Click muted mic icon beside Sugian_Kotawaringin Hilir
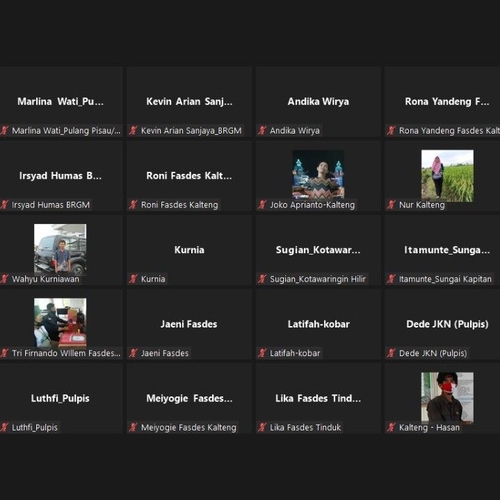The height and width of the screenshot is (500, 500). coord(262,279)
